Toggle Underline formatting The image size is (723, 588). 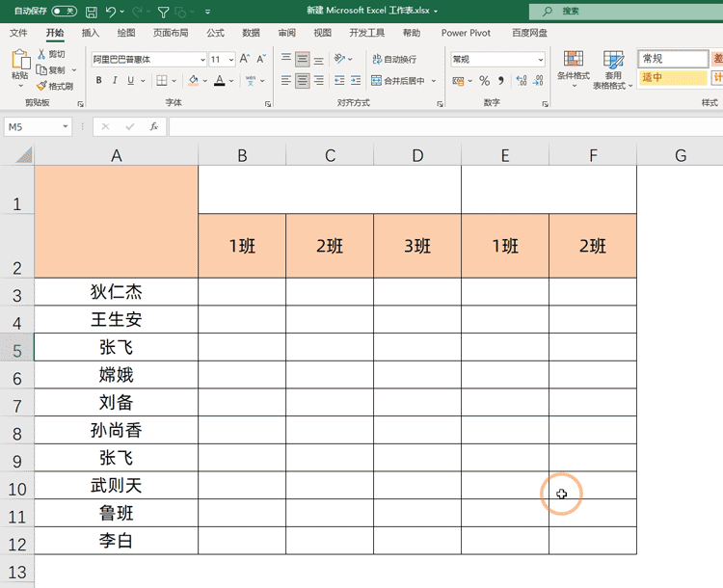[x=130, y=80]
